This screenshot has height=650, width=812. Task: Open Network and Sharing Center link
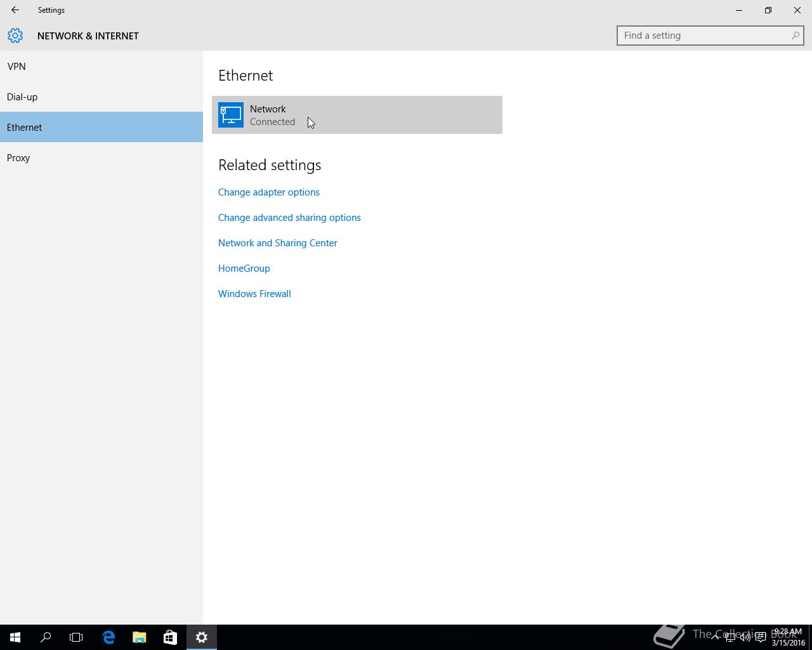(278, 243)
